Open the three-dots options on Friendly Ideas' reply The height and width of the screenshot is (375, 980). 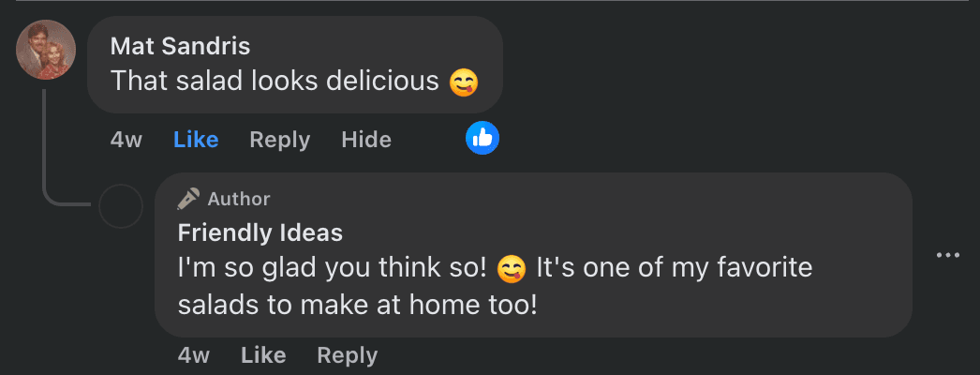click(x=948, y=255)
